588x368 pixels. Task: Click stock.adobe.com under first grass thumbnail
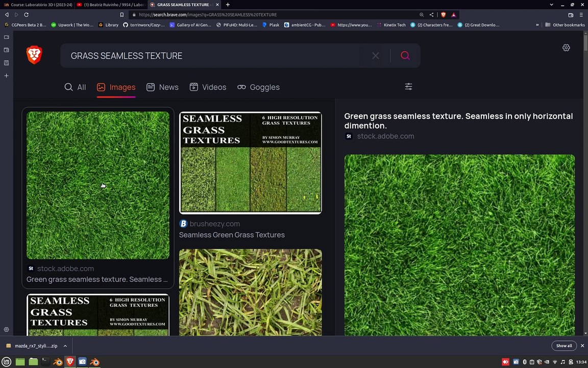pos(65,268)
